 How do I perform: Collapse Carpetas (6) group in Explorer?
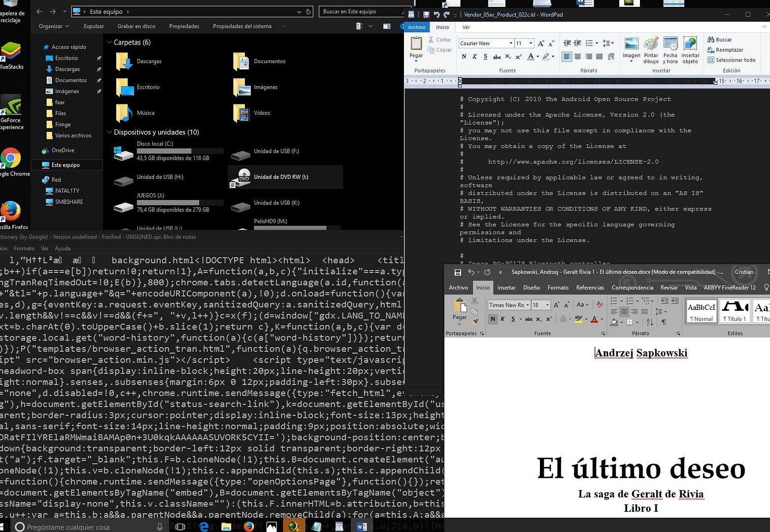(x=109, y=42)
